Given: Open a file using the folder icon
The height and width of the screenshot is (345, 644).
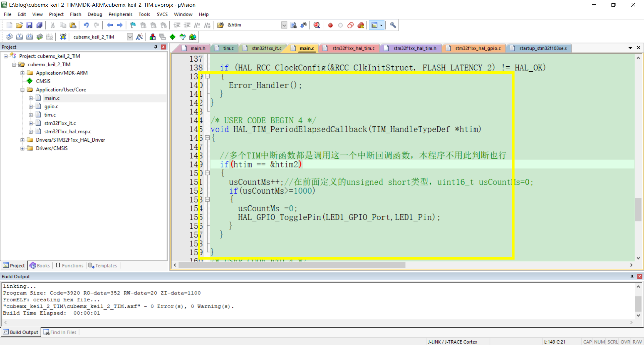Looking at the screenshot, I should [x=19, y=25].
